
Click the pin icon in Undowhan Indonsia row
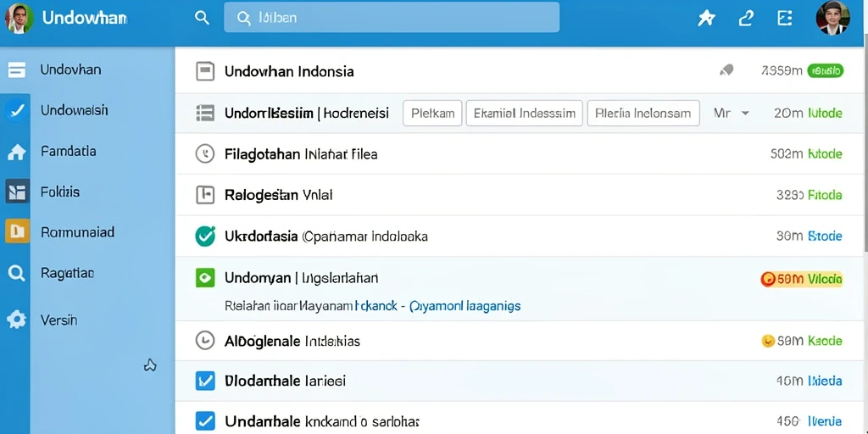[726, 70]
